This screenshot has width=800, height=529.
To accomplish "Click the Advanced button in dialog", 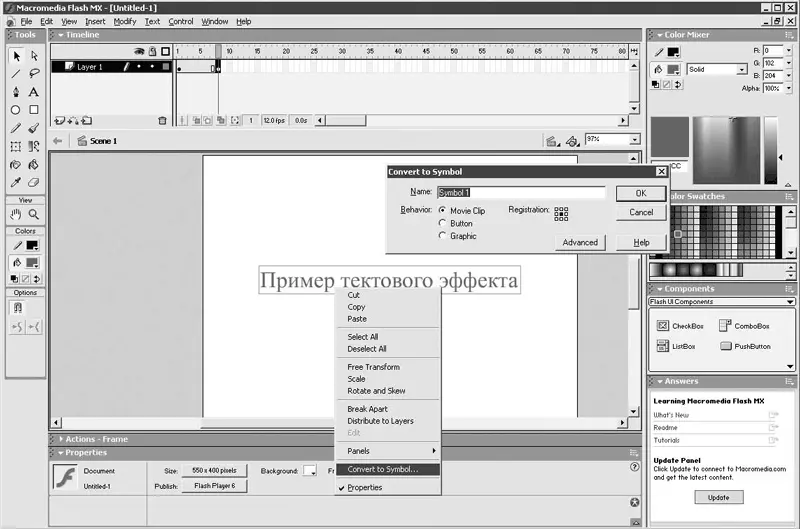I will tap(580, 242).
